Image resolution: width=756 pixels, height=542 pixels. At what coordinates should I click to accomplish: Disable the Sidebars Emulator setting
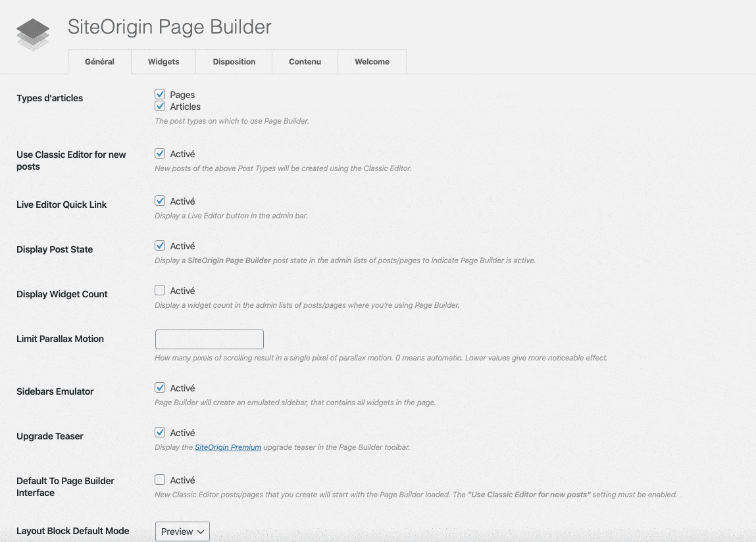point(160,387)
